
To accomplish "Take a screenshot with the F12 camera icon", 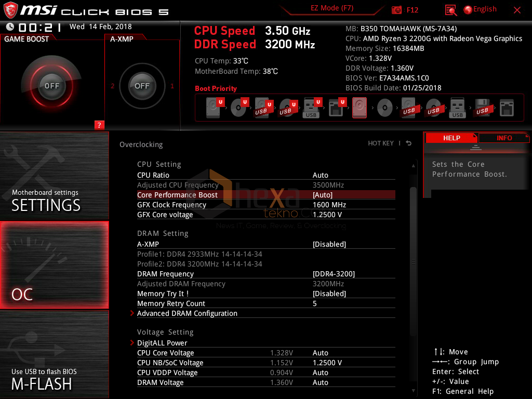I will (396, 10).
